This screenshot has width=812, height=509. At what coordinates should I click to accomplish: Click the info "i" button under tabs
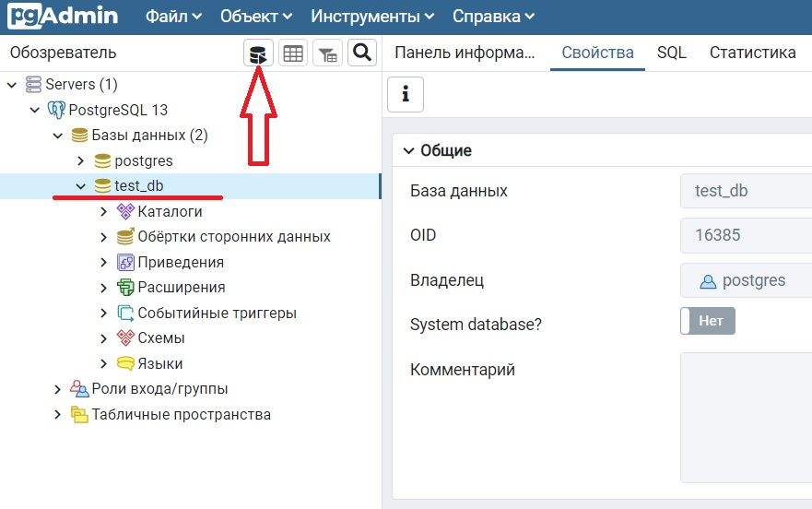tap(406, 94)
